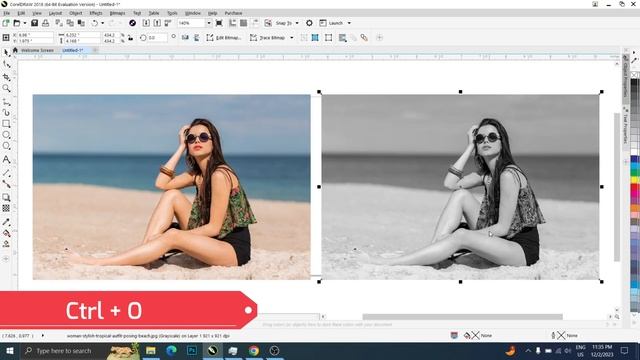The height and width of the screenshot is (360, 640).
Task: Open the Layout menu
Action: (x=55, y=13)
